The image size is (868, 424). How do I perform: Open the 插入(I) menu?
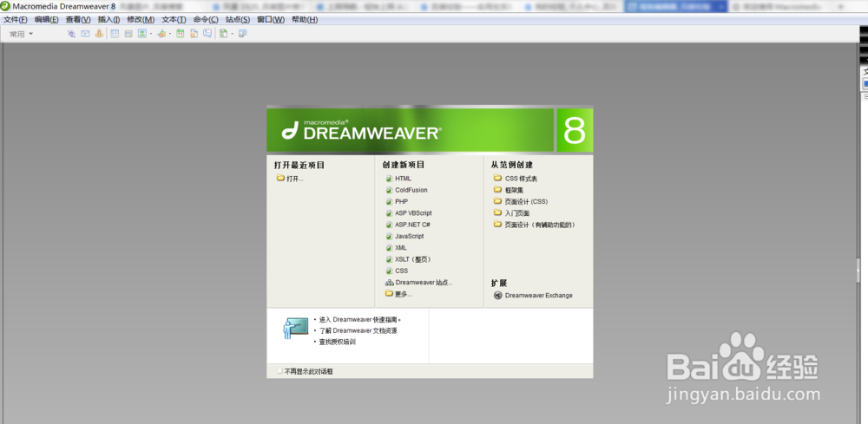tap(109, 19)
